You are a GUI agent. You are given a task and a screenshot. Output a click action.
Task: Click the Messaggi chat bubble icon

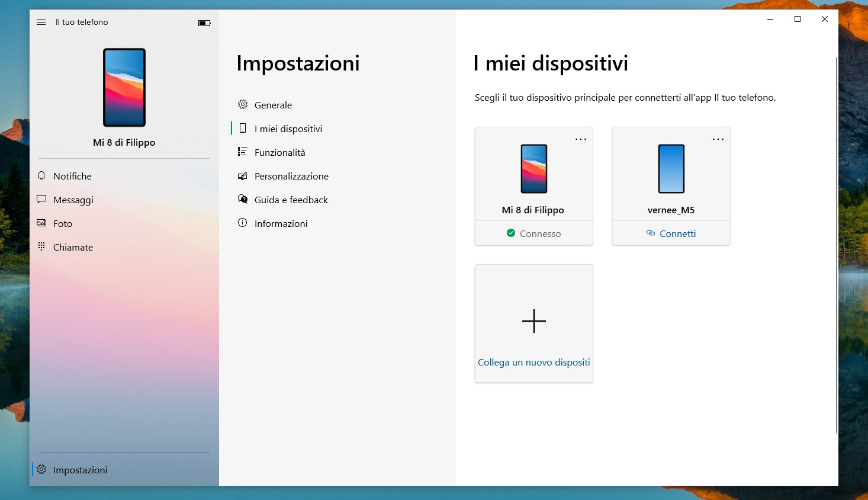pos(41,199)
